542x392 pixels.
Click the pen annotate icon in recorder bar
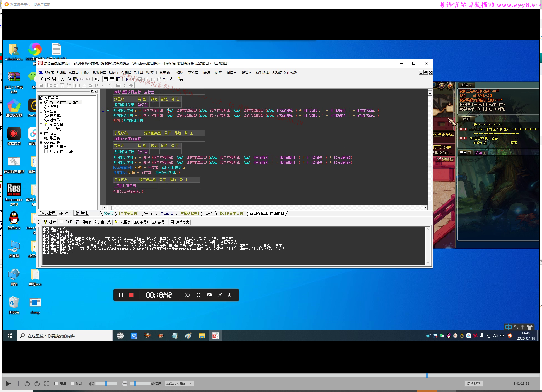pos(220,295)
